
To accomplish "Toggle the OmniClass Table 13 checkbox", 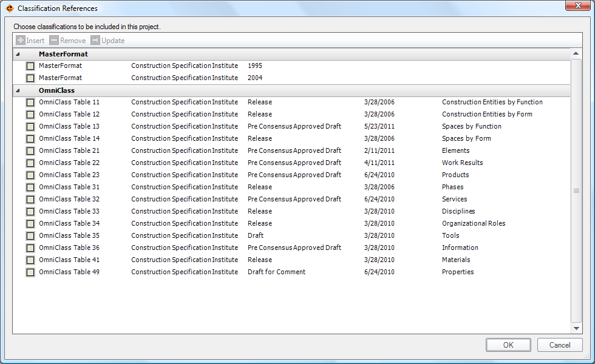I will (30, 127).
